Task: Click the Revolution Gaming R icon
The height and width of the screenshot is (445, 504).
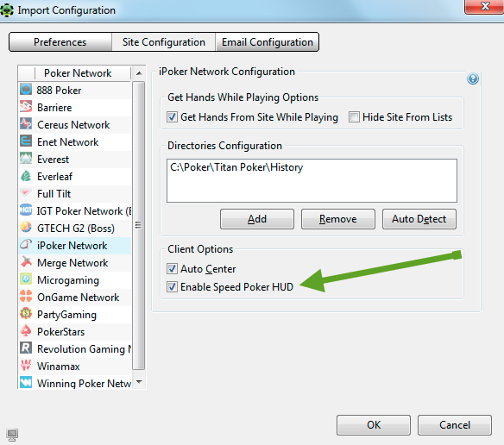Action: [26, 348]
